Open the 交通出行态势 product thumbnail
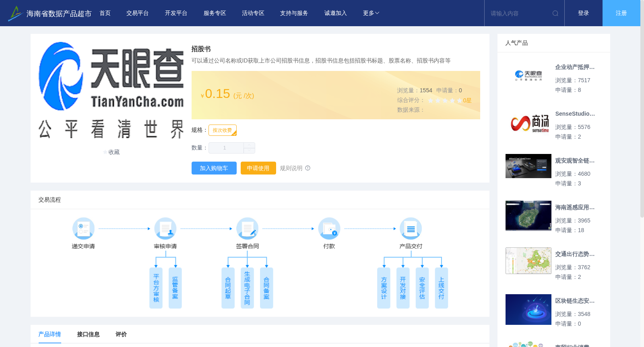The height and width of the screenshot is (347, 644). point(528,261)
